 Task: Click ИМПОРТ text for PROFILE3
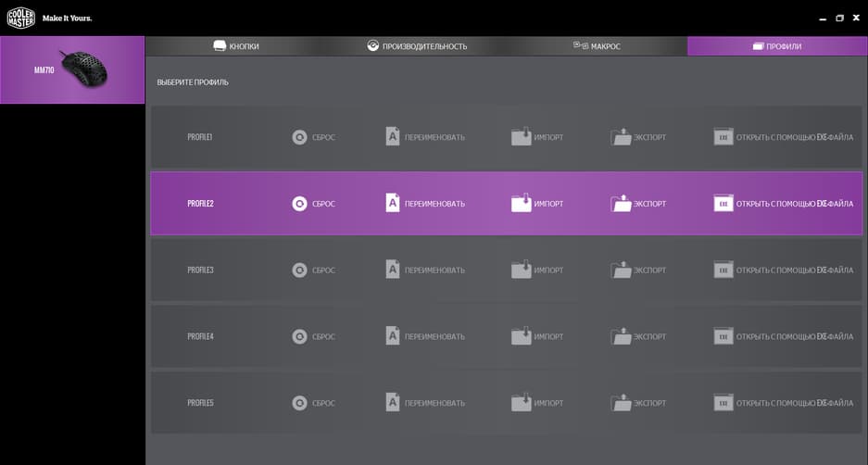click(548, 270)
